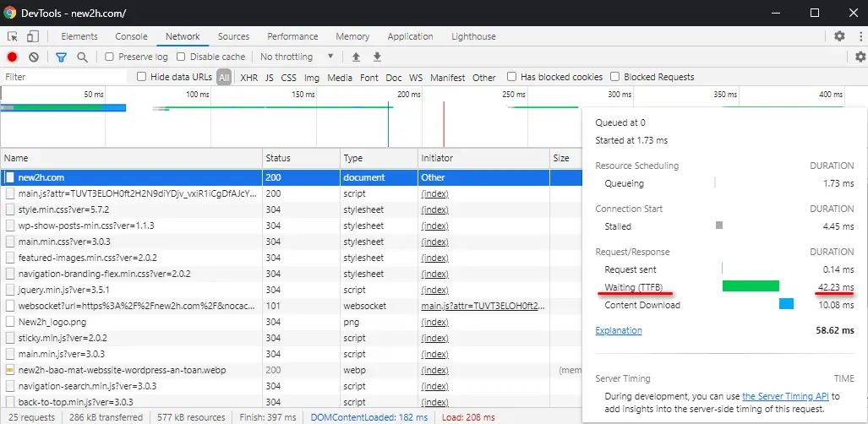
Task: Open the Sources tab
Action: (233, 36)
